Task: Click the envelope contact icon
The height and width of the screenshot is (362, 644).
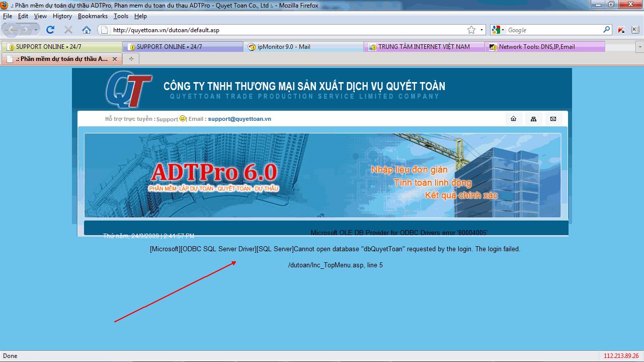Action: pos(553,119)
